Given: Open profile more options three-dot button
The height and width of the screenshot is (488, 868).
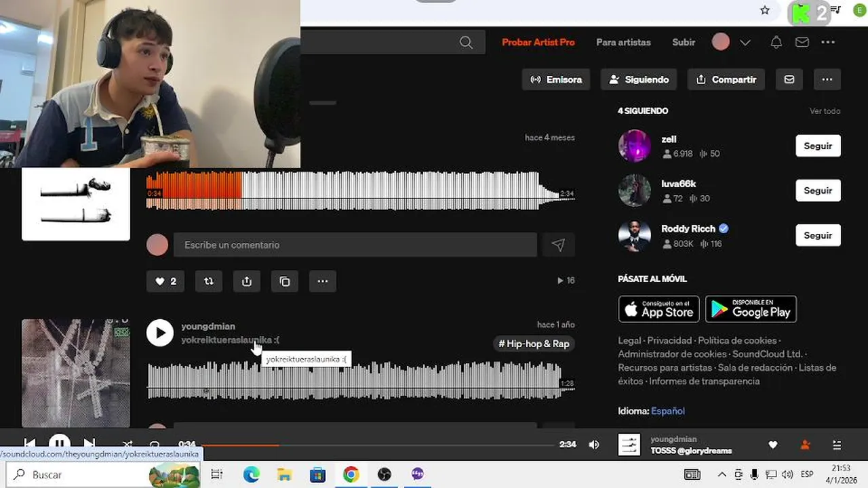Looking at the screenshot, I should [827, 79].
